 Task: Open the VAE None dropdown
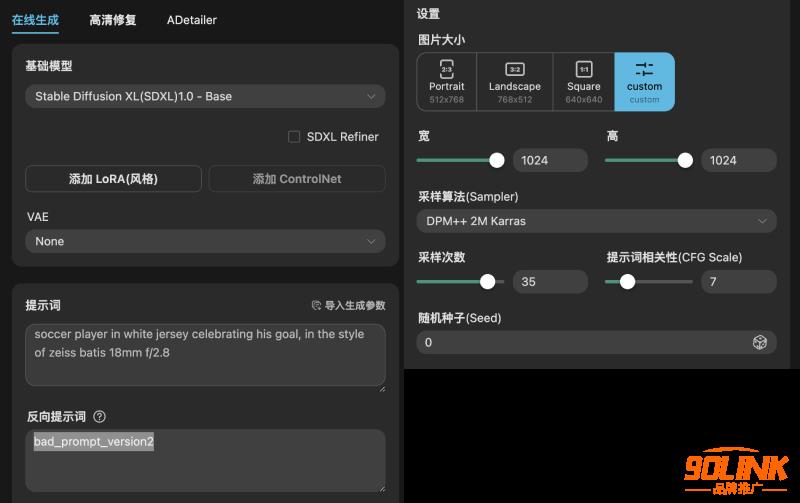pos(205,241)
